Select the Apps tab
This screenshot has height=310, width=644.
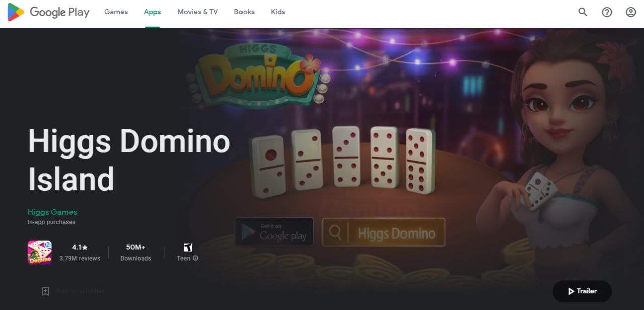(x=152, y=12)
